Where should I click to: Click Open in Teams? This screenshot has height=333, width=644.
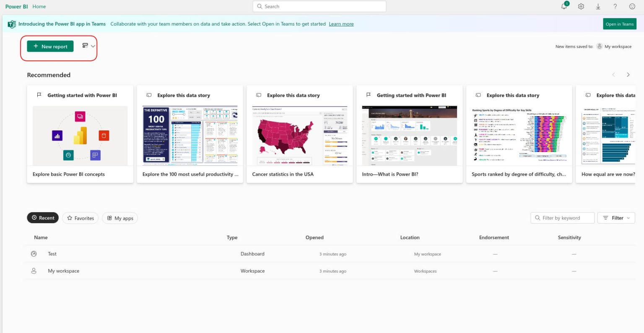[620, 24]
